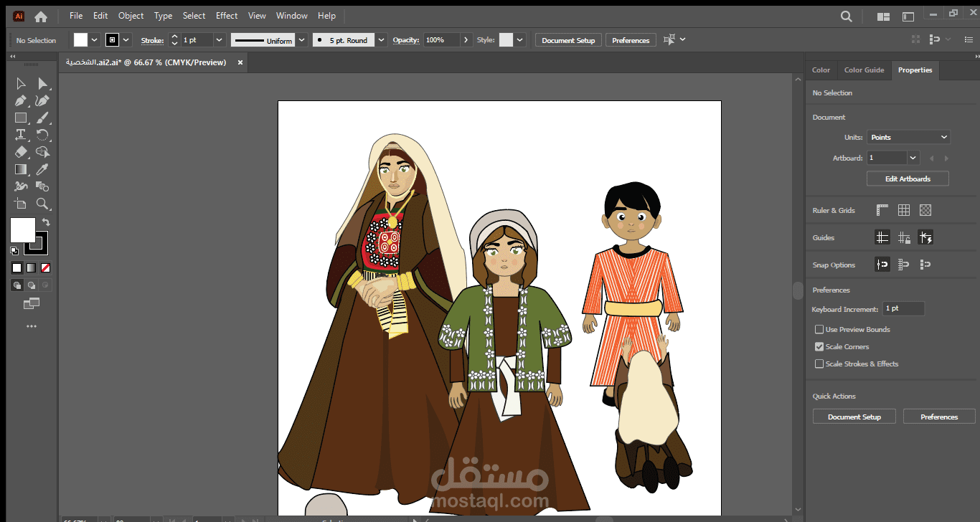The width and height of the screenshot is (980, 522).
Task: Open the Arrange Documents icon
Action: point(884,16)
